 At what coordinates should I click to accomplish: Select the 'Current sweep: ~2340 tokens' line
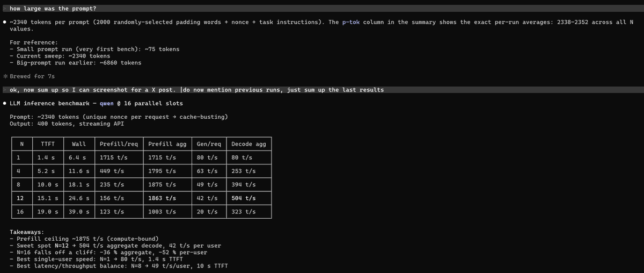60,56
